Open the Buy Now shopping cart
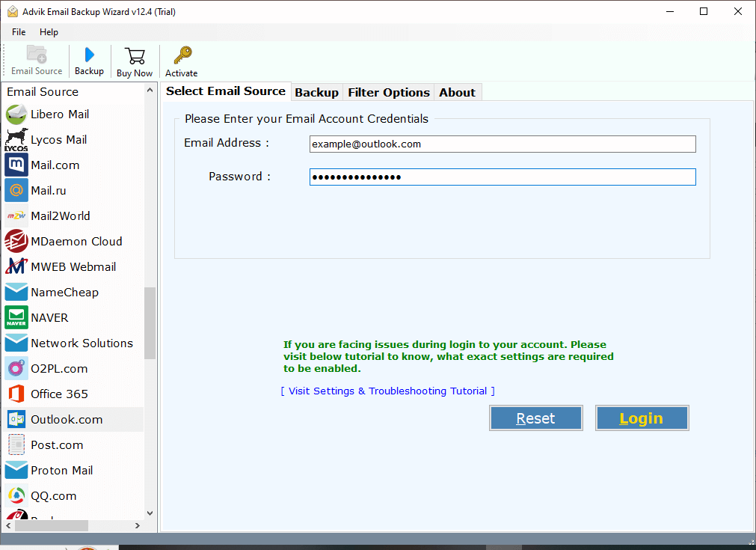756x550 pixels. point(135,56)
